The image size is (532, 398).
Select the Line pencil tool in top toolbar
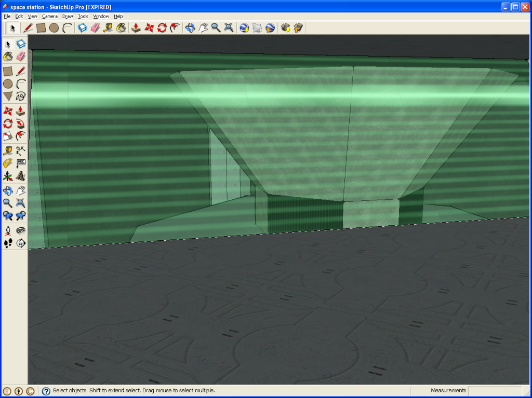click(x=28, y=28)
